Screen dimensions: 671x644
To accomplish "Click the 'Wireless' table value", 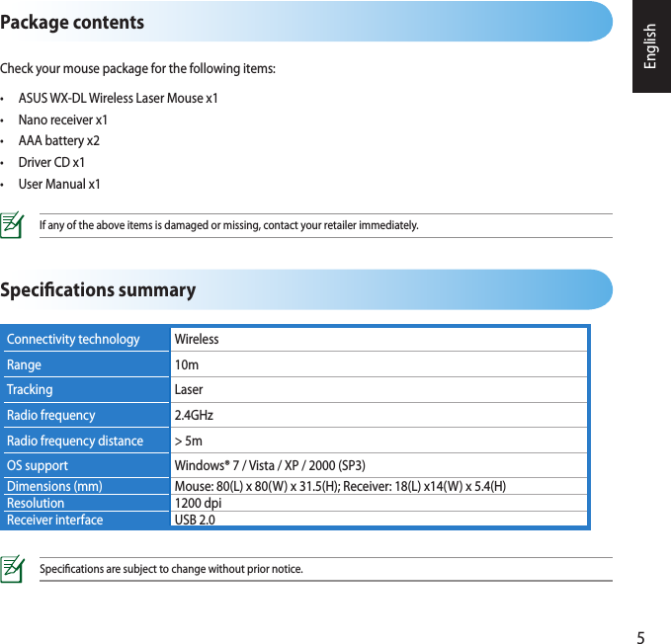I will pyautogui.click(x=197, y=339).
